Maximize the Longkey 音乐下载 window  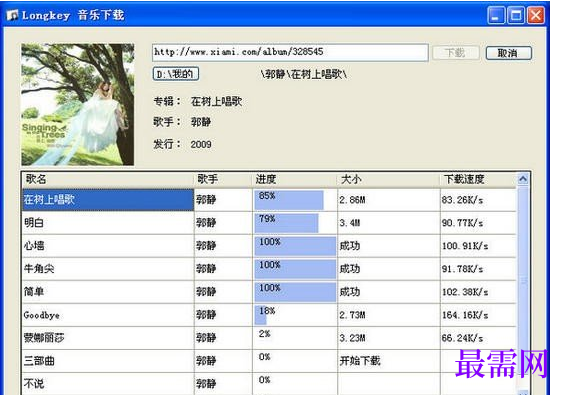pos(516,16)
